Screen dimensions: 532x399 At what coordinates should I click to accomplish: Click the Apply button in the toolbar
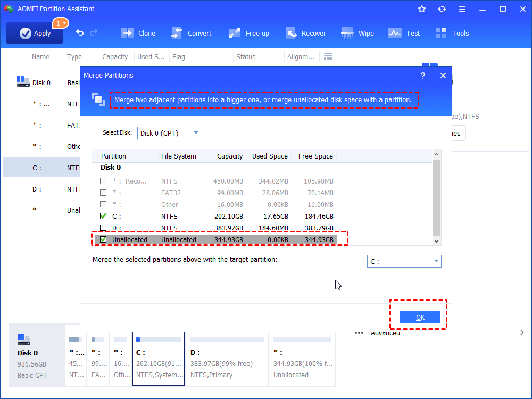[x=35, y=33]
